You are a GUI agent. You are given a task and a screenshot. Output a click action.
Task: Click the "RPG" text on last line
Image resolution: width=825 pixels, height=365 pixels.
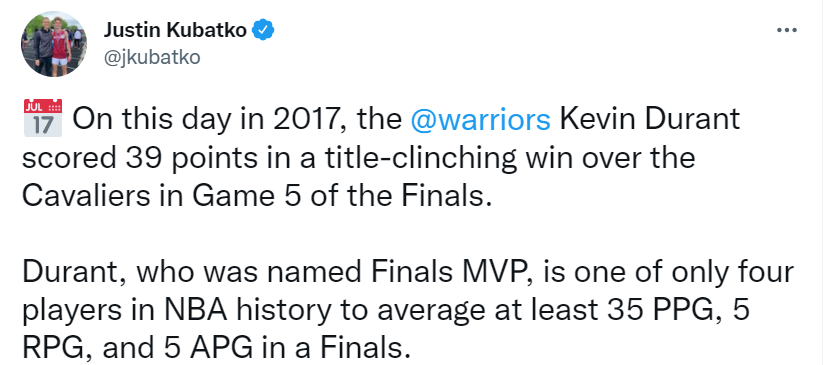pyautogui.click(x=54, y=347)
